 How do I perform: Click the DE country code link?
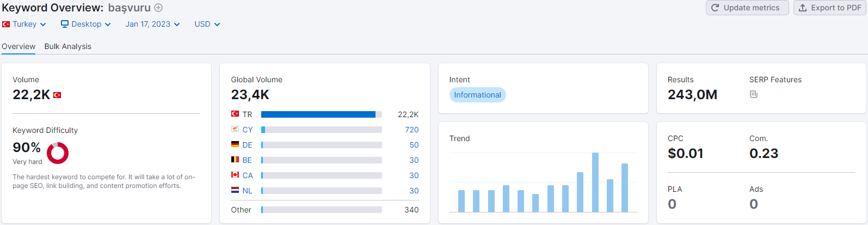(x=248, y=145)
